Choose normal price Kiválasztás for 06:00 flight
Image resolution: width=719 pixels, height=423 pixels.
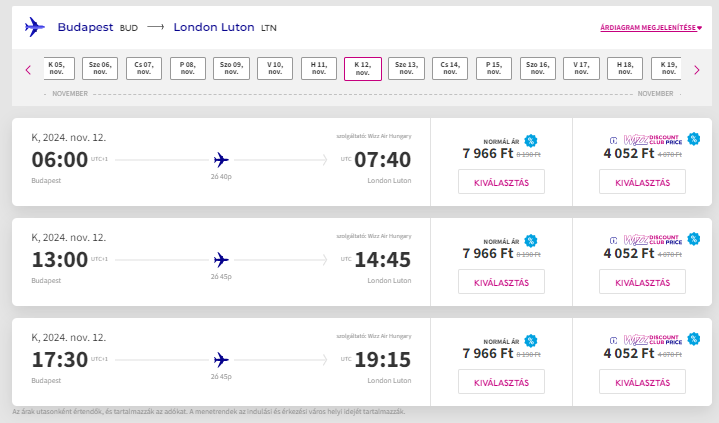[x=501, y=182]
